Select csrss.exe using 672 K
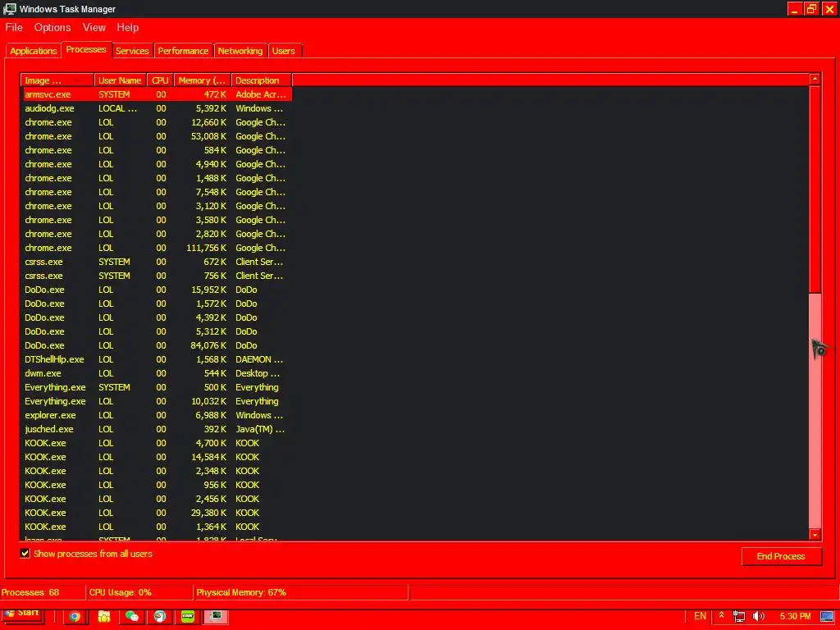This screenshot has width=840, height=630. pos(157,262)
